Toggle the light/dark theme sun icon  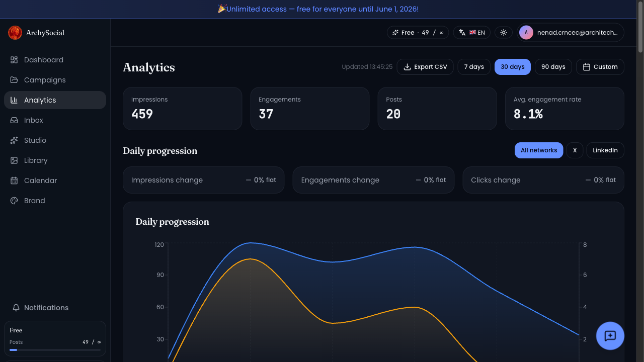click(x=504, y=33)
